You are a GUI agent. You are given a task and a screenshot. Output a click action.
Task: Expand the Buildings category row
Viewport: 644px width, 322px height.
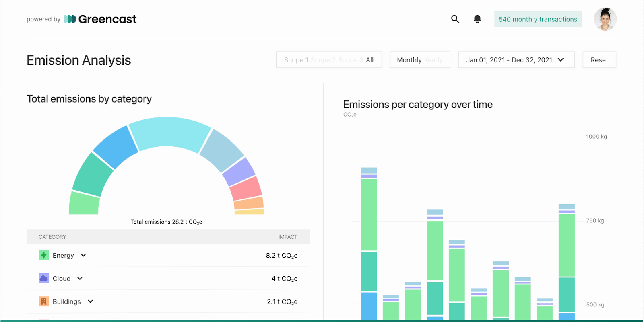click(x=90, y=301)
